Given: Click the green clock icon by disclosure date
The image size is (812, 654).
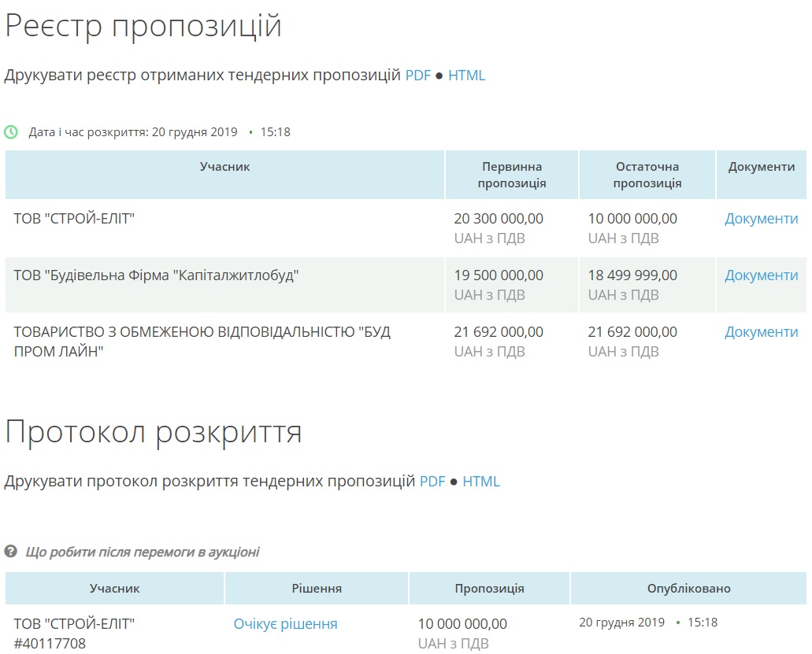Looking at the screenshot, I should pos(11,132).
